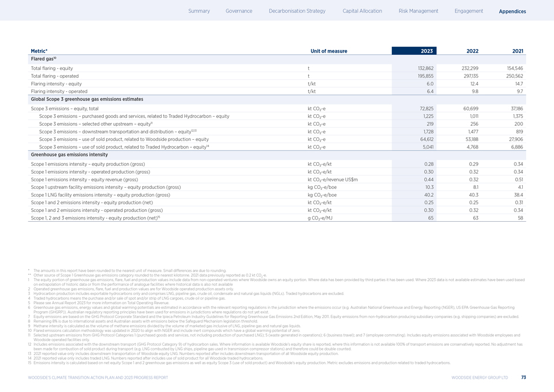Click the Total flaring - equity row label
This screenshot has height=392, width=554.
[51, 68]
